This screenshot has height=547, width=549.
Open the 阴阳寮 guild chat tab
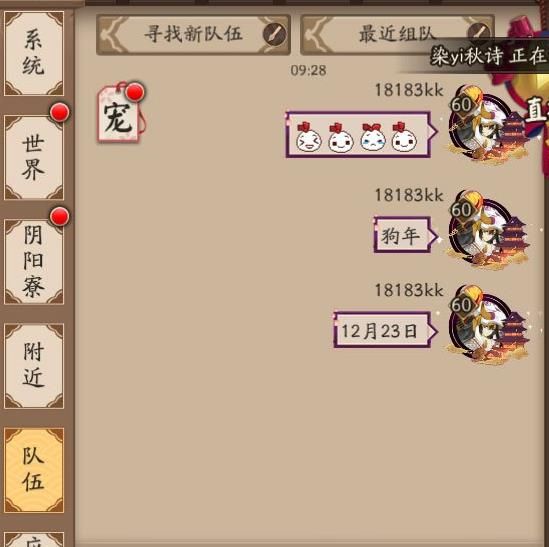(34, 262)
